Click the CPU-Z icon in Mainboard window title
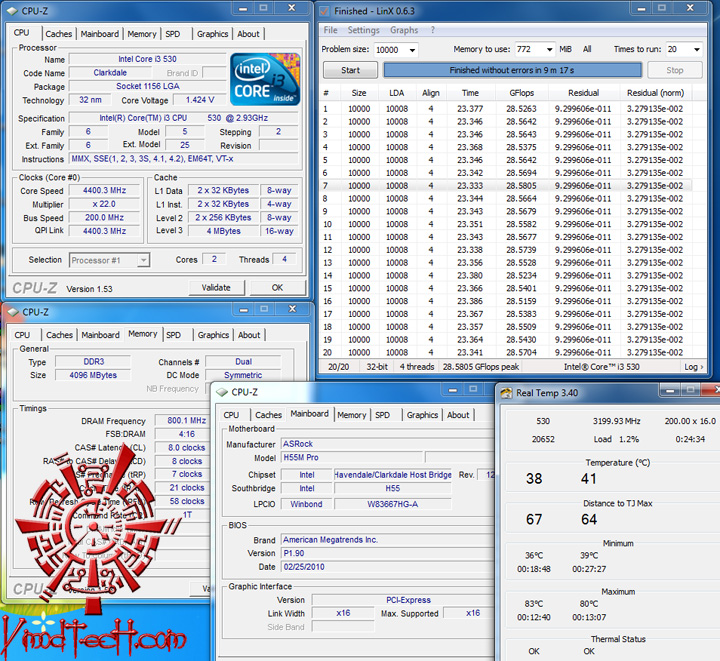Image resolution: width=720 pixels, height=661 pixels. pos(222,392)
